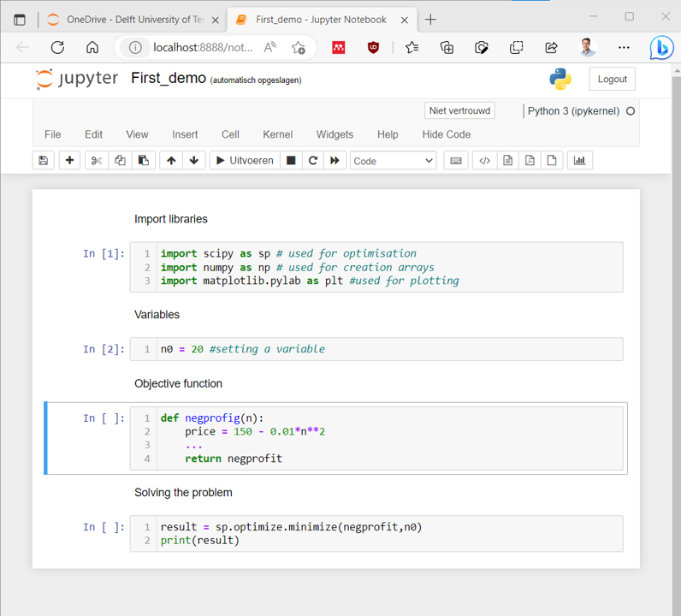Expand the cell type Code dropdown
The image size is (681, 616).
(x=393, y=160)
